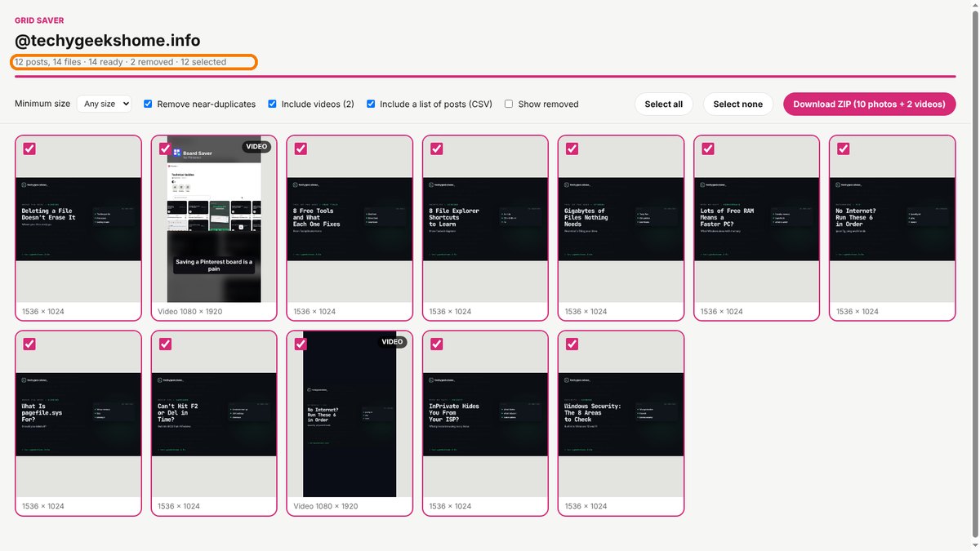Click the page scrollbar down arrow
This screenshot has width=980, height=551.
973,544
